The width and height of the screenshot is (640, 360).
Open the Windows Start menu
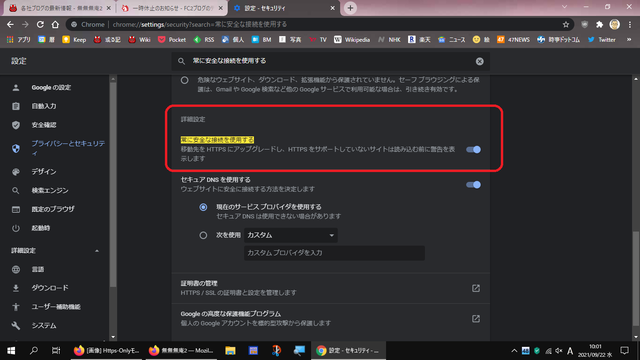[11, 351]
